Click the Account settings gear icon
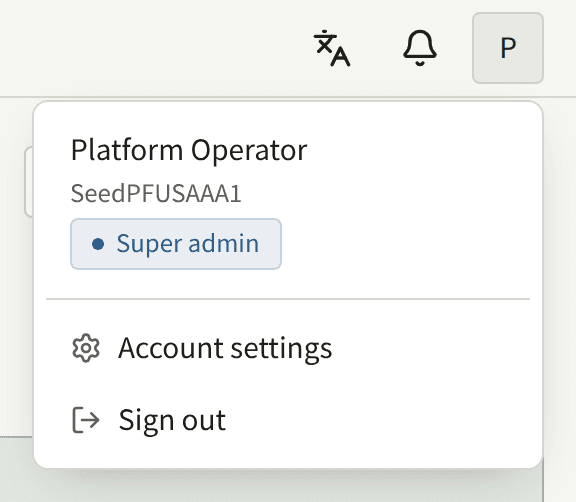Viewport: 576px width, 502px height. point(86,348)
